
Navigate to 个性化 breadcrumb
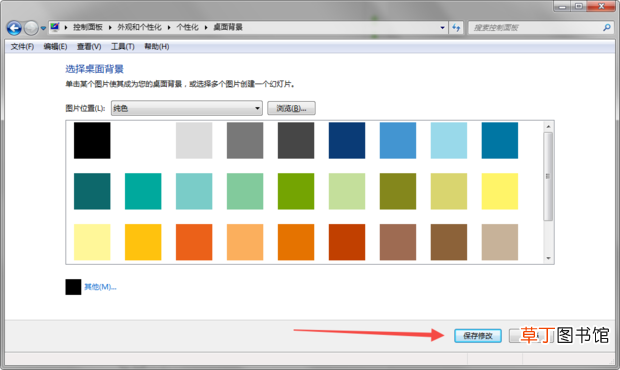pyautogui.click(x=187, y=27)
